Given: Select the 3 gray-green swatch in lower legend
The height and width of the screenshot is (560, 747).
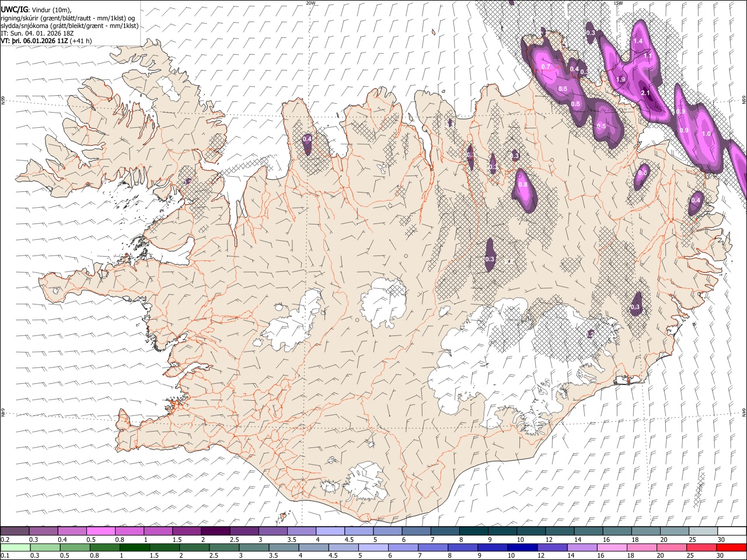Looking at the screenshot, I should tap(255, 547).
